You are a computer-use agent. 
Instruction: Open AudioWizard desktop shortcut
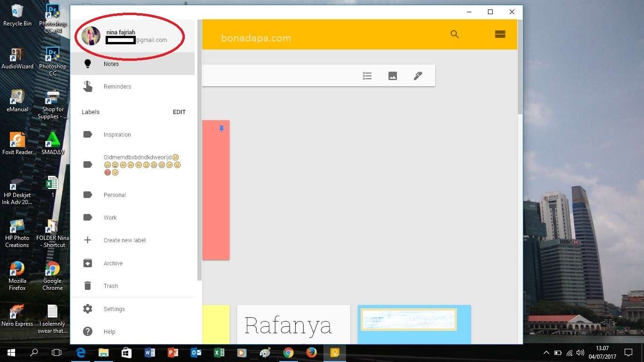click(17, 58)
